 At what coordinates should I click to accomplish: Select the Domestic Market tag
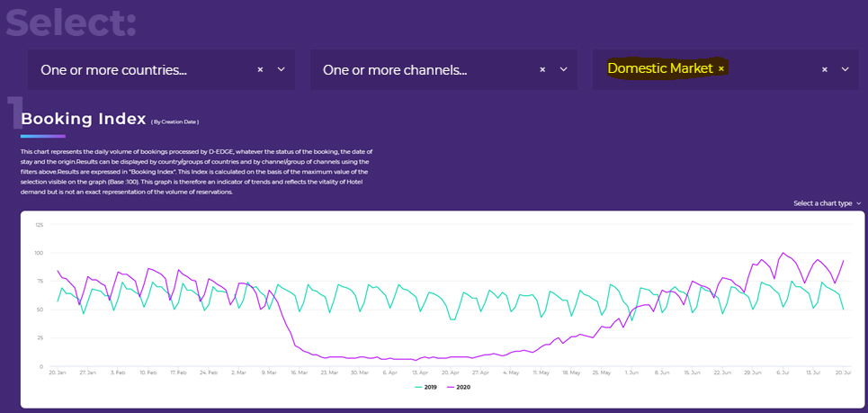pos(660,68)
